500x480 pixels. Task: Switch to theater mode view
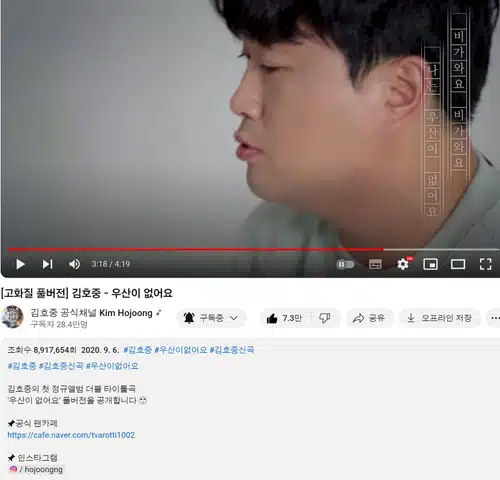coord(458,264)
